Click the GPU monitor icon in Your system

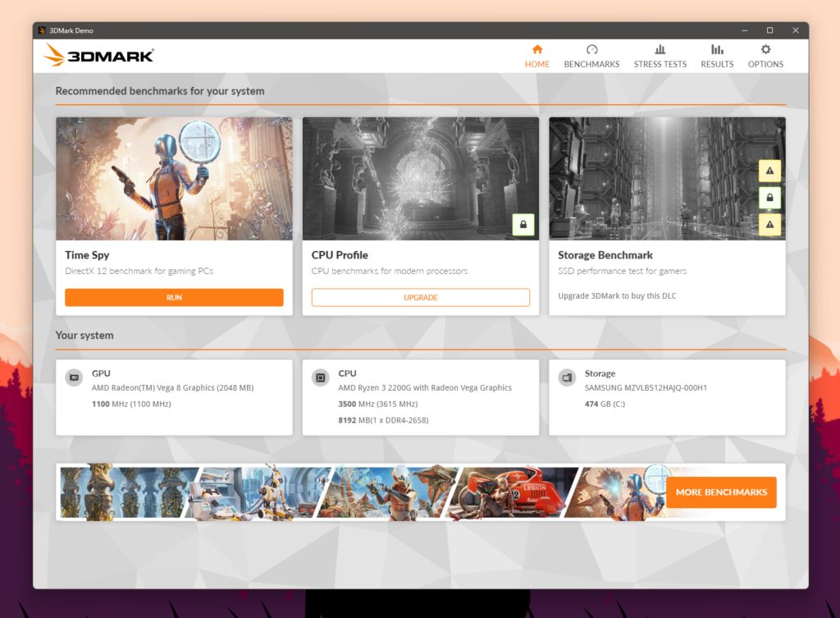[x=73, y=378]
